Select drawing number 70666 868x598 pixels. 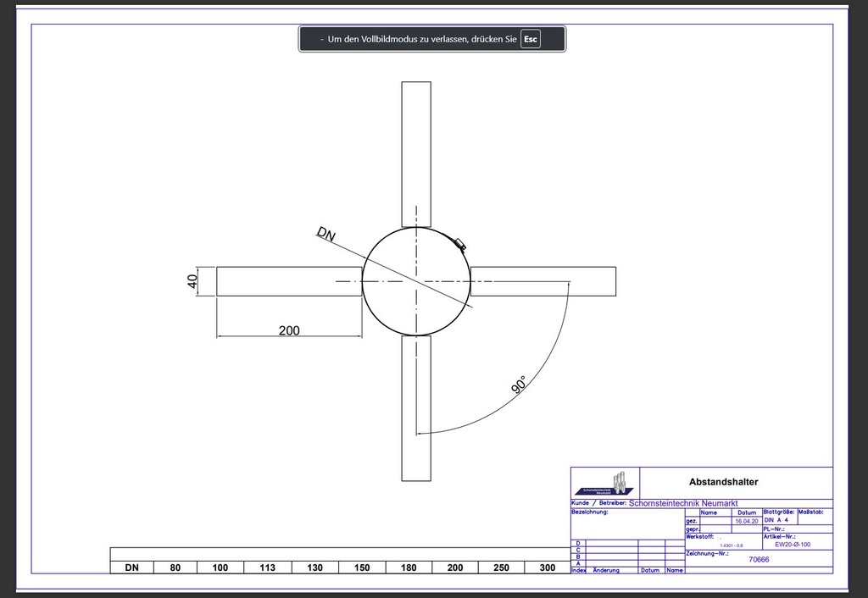click(x=759, y=559)
